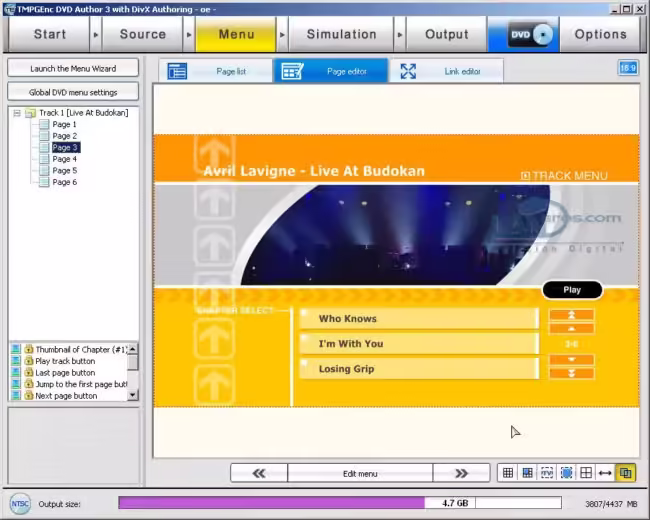650x520 pixels.
Task: Click the 16:9 aspect ratio icon
Action: pyautogui.click(x=628, y=68)
